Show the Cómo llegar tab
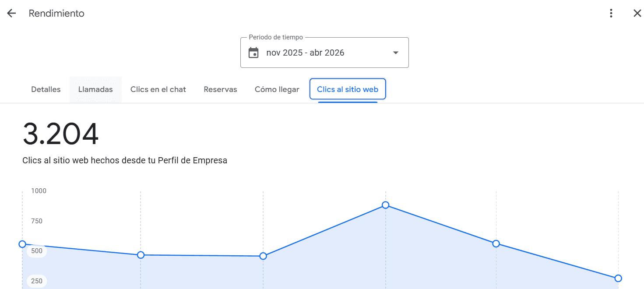 277,89
